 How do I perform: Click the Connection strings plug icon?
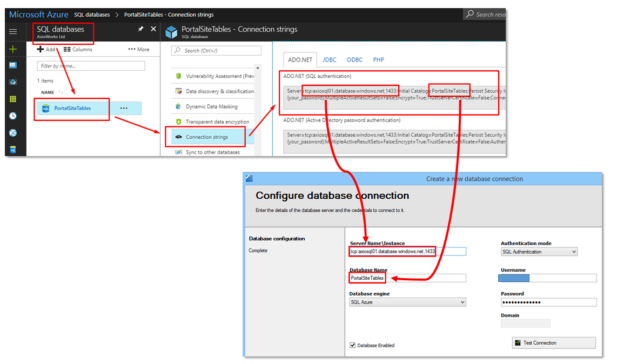tap(179, 137)
